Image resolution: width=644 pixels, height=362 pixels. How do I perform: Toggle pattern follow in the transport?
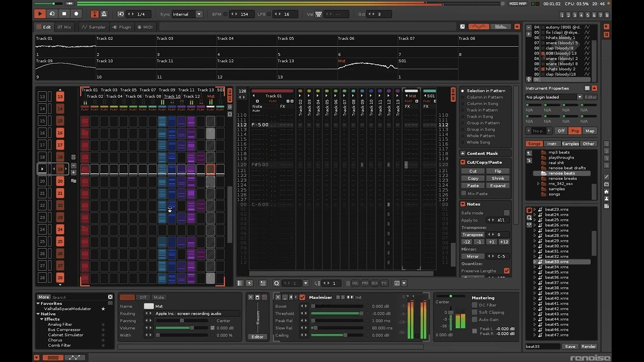95,14
